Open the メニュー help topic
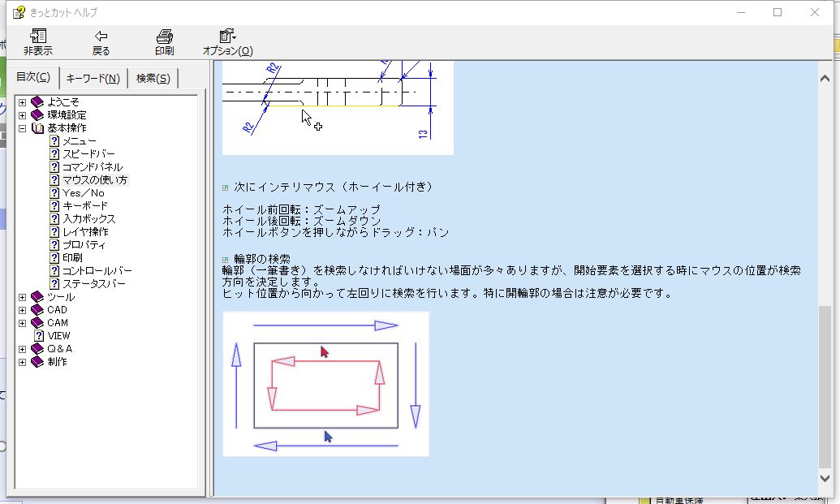This screenshot has height=504, width=840. tap(80, 141)
